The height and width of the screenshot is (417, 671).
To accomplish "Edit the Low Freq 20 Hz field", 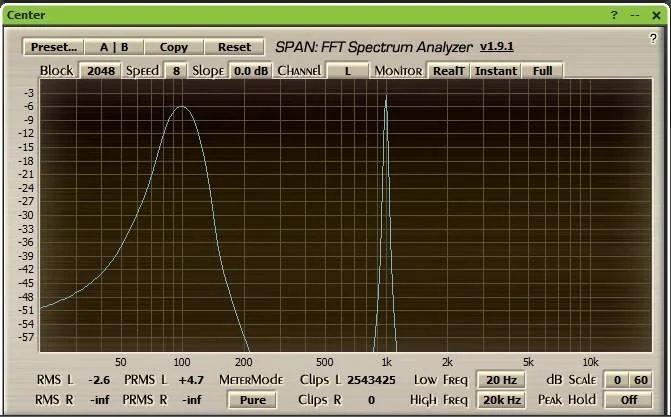I will coord(500,380).
